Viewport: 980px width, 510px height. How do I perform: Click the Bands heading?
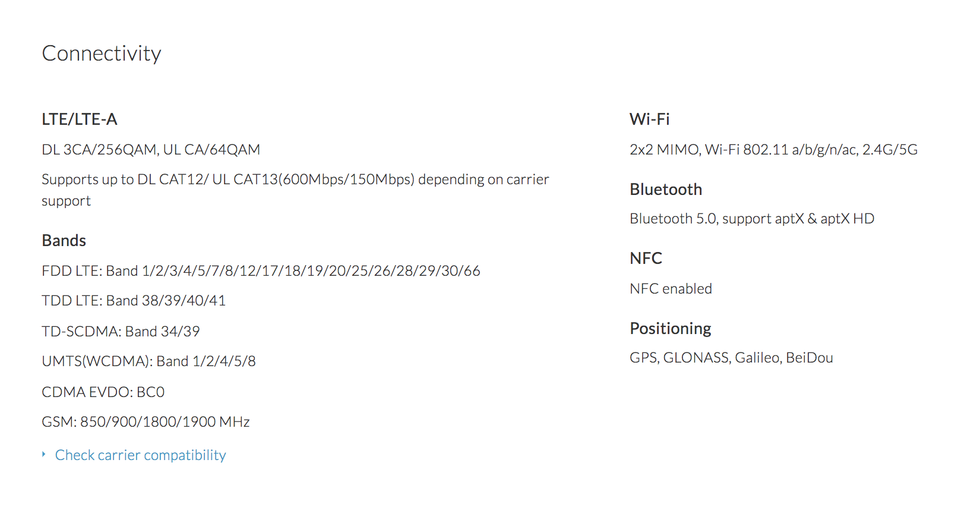coord(64,241)
